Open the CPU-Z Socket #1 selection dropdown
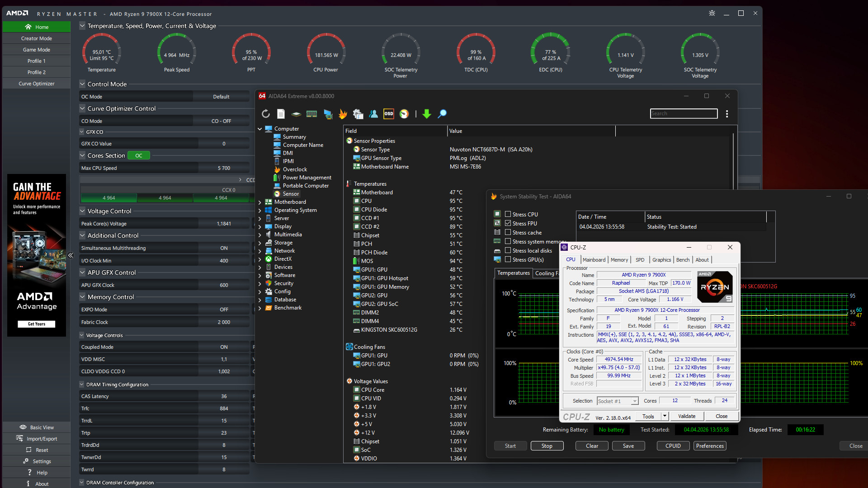Image resolution: width=868 pixels, height=488 pixels. point(634,401)
